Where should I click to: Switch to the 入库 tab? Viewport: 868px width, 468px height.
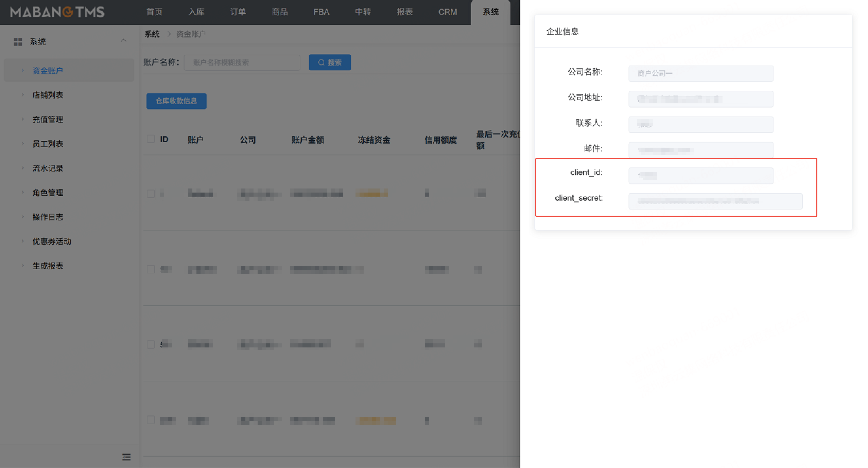click(x=196, y=12)
